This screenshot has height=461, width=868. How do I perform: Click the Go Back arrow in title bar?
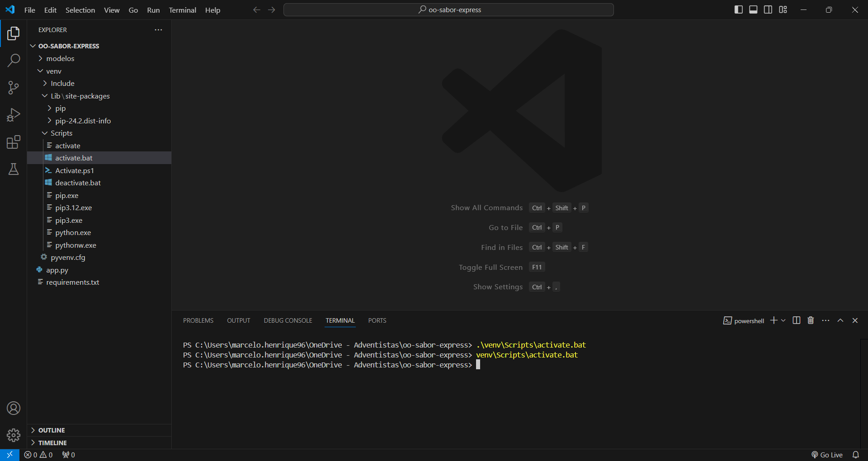tap(257, 9)
